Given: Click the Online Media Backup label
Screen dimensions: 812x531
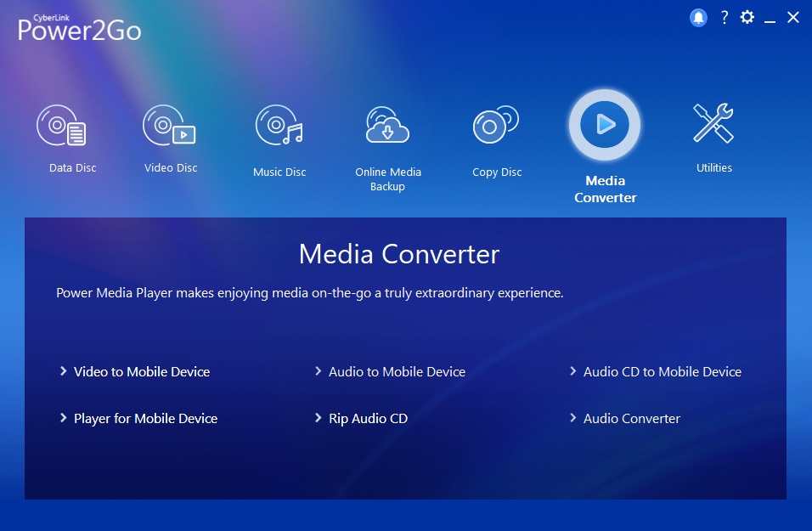Looking at the screenshot, I should (x=388, y=179).
